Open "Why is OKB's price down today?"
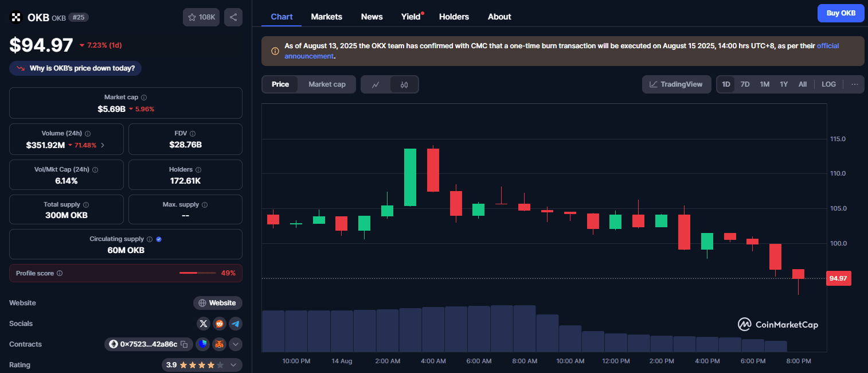 click(x=76, y=68)
